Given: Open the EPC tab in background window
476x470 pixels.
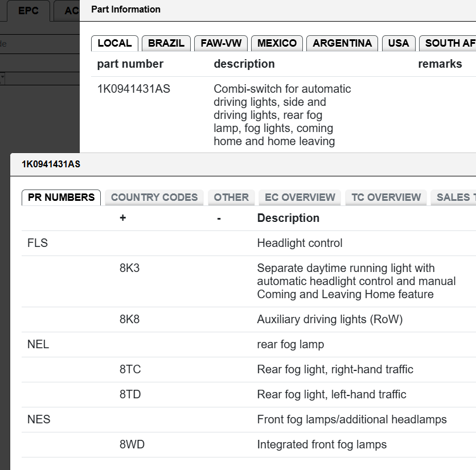Looking at the screenshot, I should pyautogui.click(x=28, y=11).
